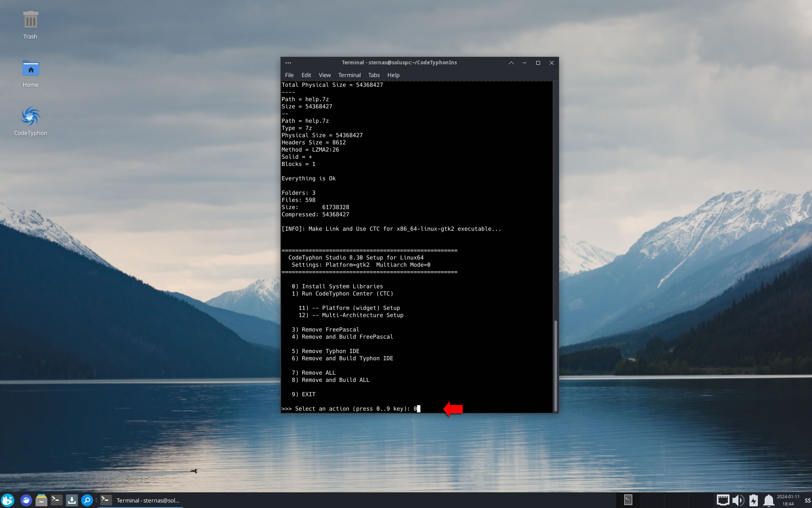
Task: Open the notifications bell tray icon
Action: point(768,500)
